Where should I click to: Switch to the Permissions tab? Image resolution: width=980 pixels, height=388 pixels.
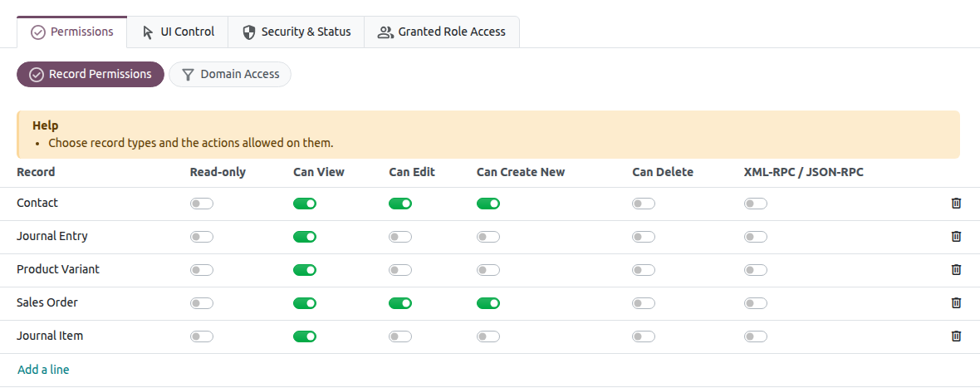(72, 32)
